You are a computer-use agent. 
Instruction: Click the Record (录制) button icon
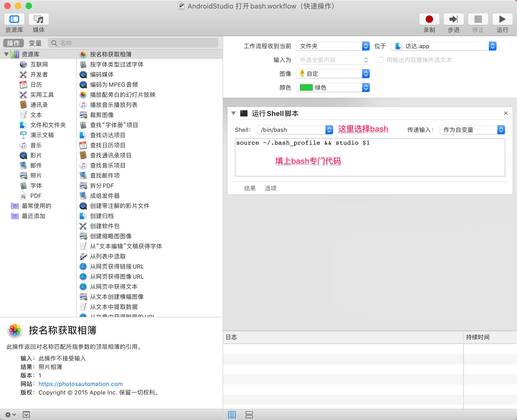coord(429,19)
